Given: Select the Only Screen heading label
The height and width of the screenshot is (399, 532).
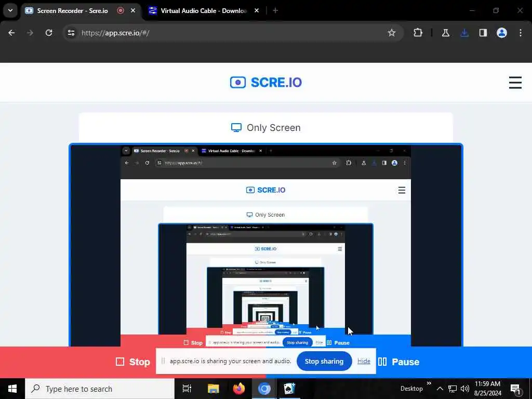Looking at the screenshot, I should pos(273,128).
